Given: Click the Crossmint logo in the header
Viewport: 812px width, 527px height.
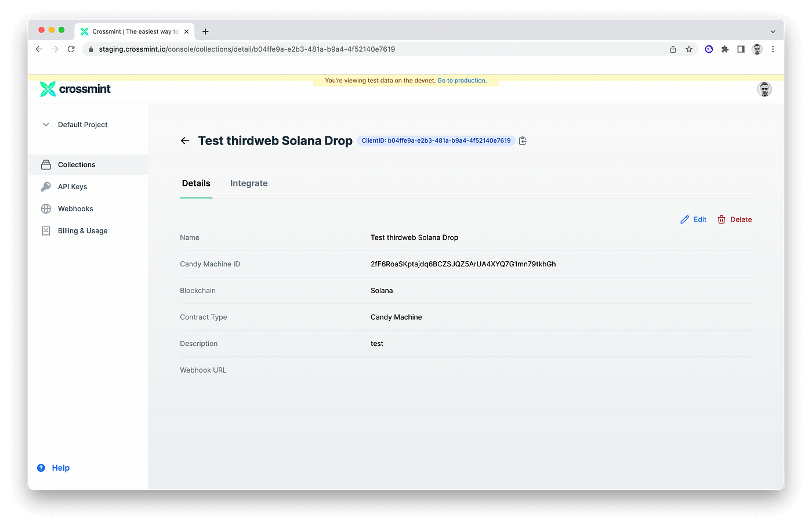Looking at the screenshot, I should click(75, 89).
